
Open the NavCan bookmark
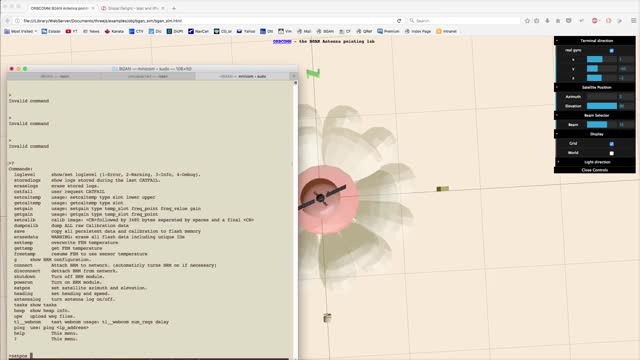tap(198, 31)
